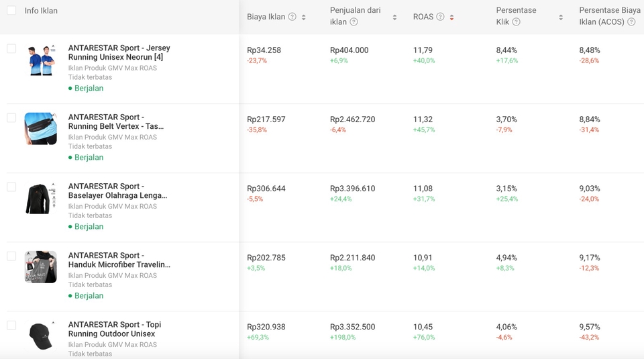Select ad cost value Rp306.644

(x=266, y=189)
